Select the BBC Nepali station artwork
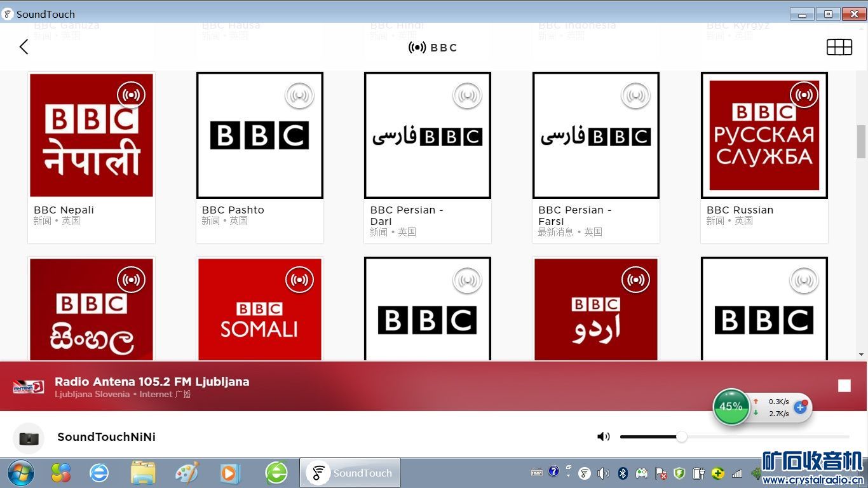Image resolution: width=868 pixels, height=488 pixels. (x=92, y=135)
